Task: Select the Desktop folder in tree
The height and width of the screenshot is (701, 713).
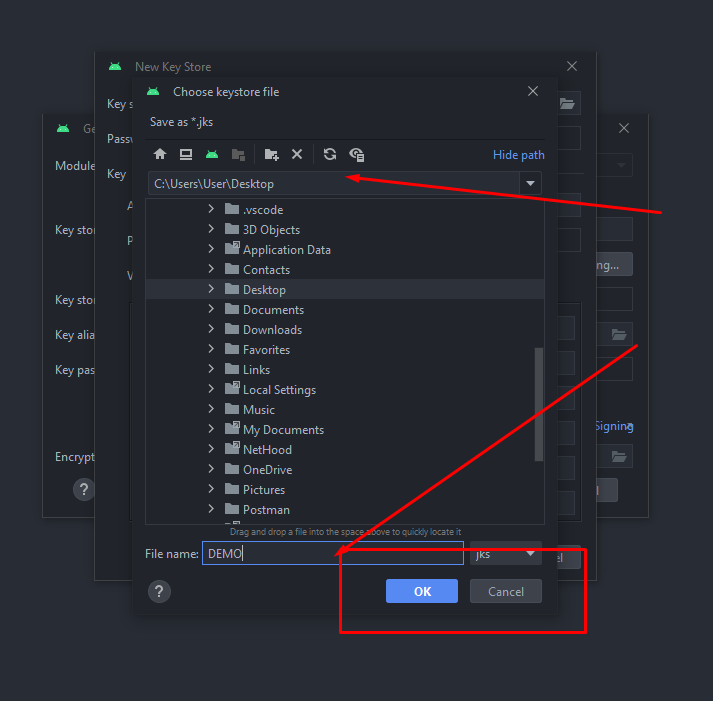Action: pos(264,290)
